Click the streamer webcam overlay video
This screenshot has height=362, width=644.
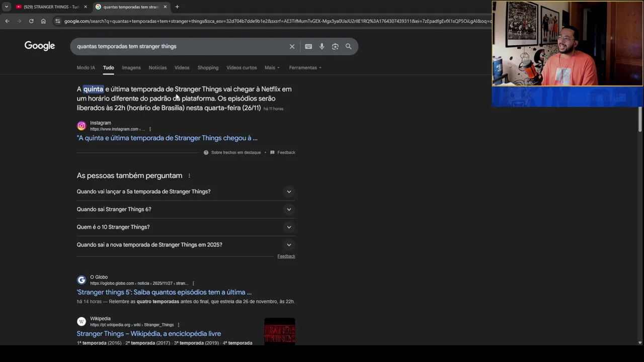coord(568,44)
